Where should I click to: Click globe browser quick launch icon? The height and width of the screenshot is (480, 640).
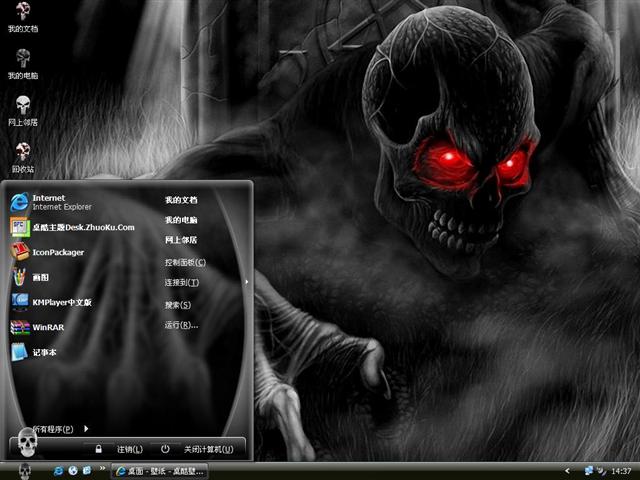tap(73, 471)
